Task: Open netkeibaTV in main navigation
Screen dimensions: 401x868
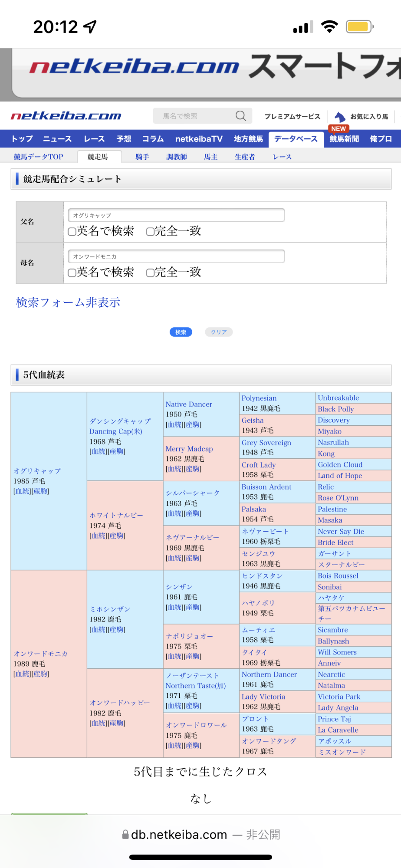Action: tap(199, 139)
